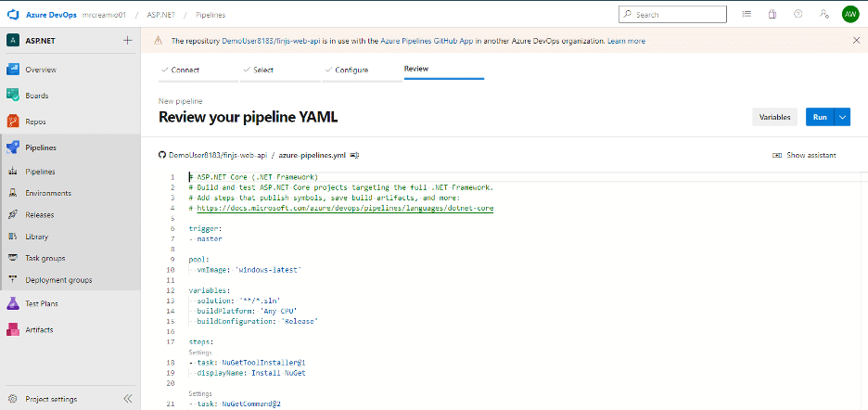The image size is (868, 410).
Task: Click the Azure DevOps logo icon
Action: (13, 15)
